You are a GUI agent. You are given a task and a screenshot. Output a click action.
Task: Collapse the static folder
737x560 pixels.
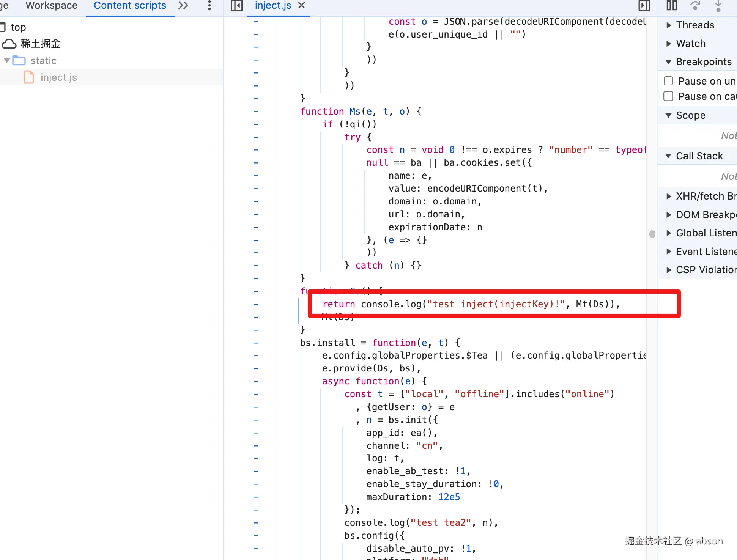pos(7,61)
